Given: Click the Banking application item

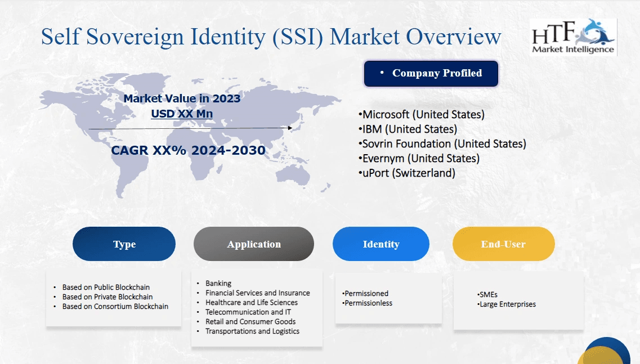Looking at the screenshot, I should pos(218,283).
